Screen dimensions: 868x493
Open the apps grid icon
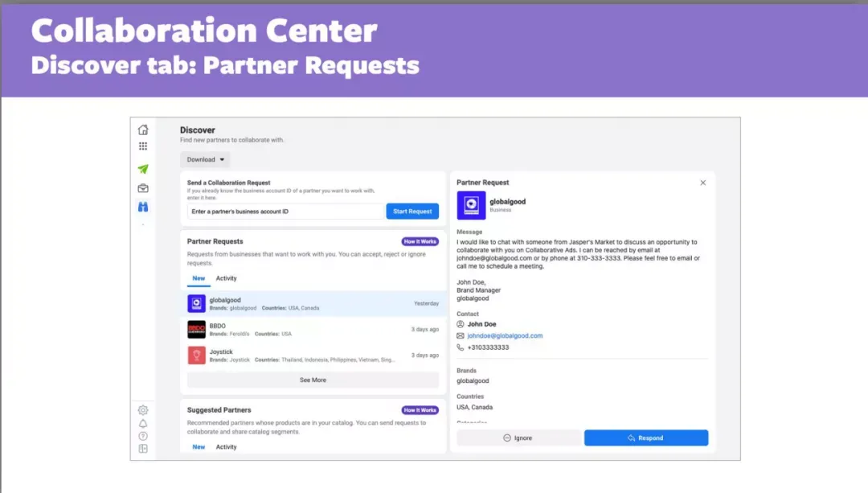143,146
